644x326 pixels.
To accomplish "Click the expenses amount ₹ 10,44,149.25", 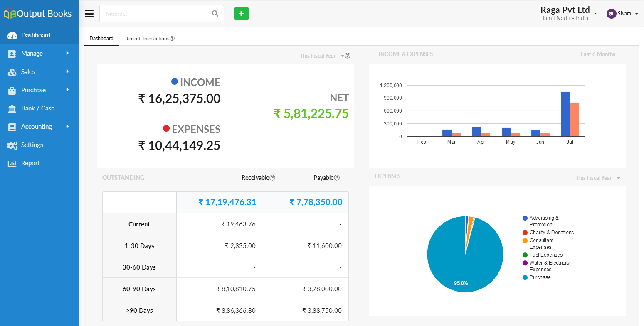I will point(179,146).
